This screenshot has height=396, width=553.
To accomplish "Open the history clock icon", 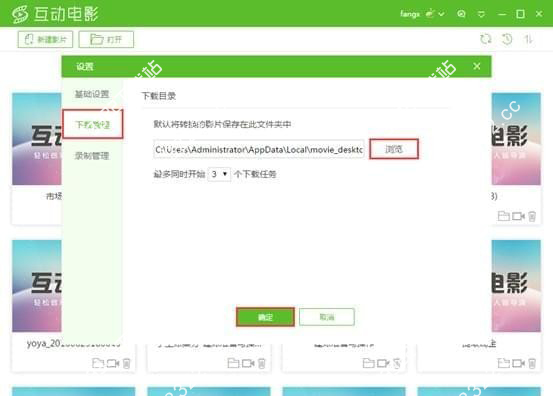I will pyautogui.click(x=507, y=39).
